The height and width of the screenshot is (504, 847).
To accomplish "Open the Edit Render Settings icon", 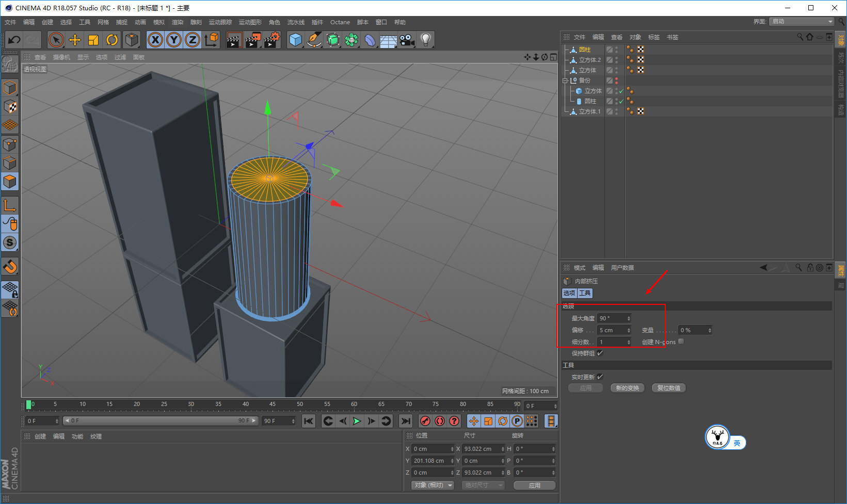I will (x=271, y=40).
